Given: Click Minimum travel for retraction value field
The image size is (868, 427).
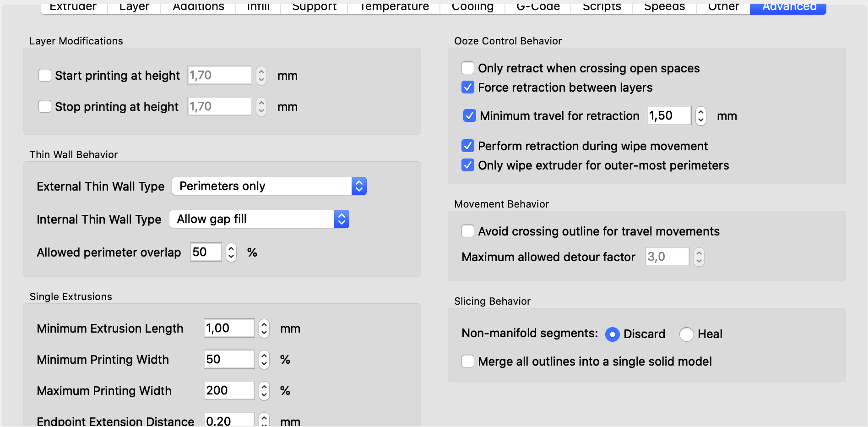Looking at the screenshot, I should pyautogui.click(x=669, y=115).
